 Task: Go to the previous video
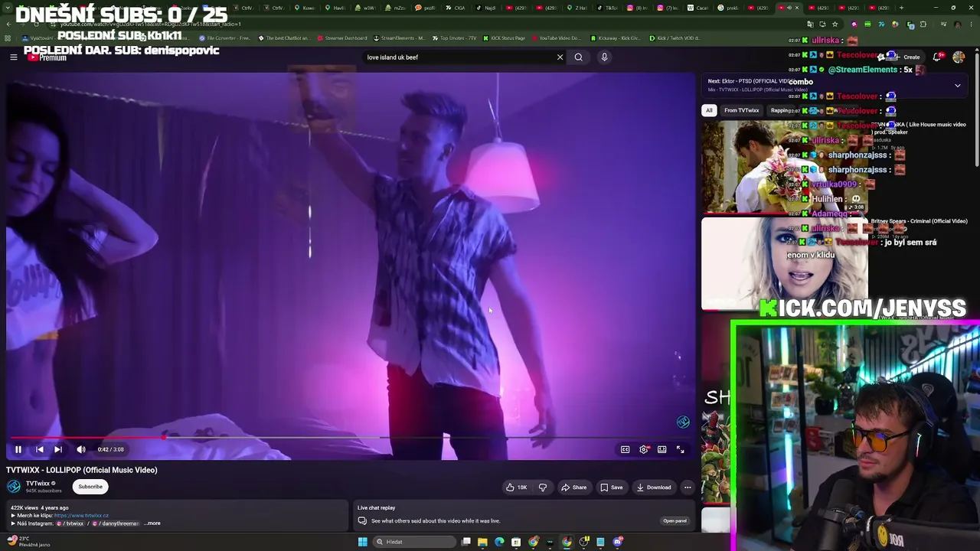pos(40,449)
